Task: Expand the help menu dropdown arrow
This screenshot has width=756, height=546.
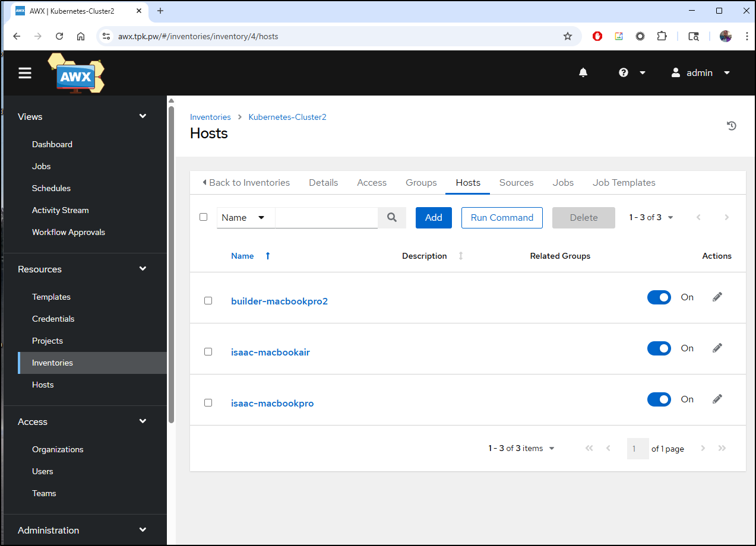Action: (642, 72)
